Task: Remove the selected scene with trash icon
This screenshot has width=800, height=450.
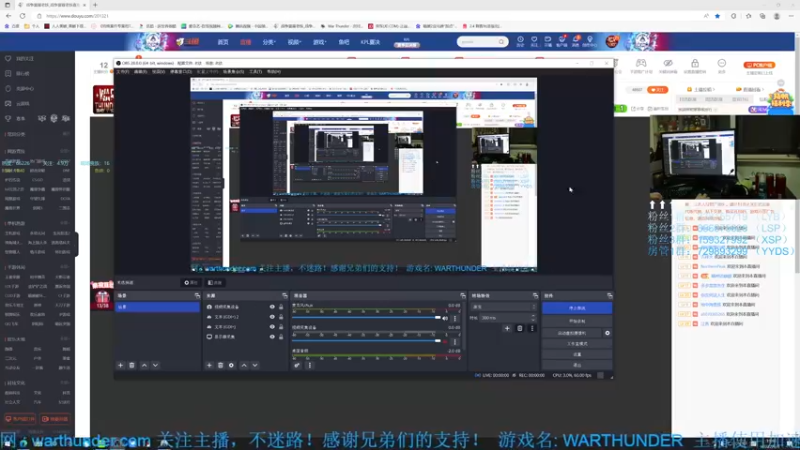Action: [x=132, y=365]
